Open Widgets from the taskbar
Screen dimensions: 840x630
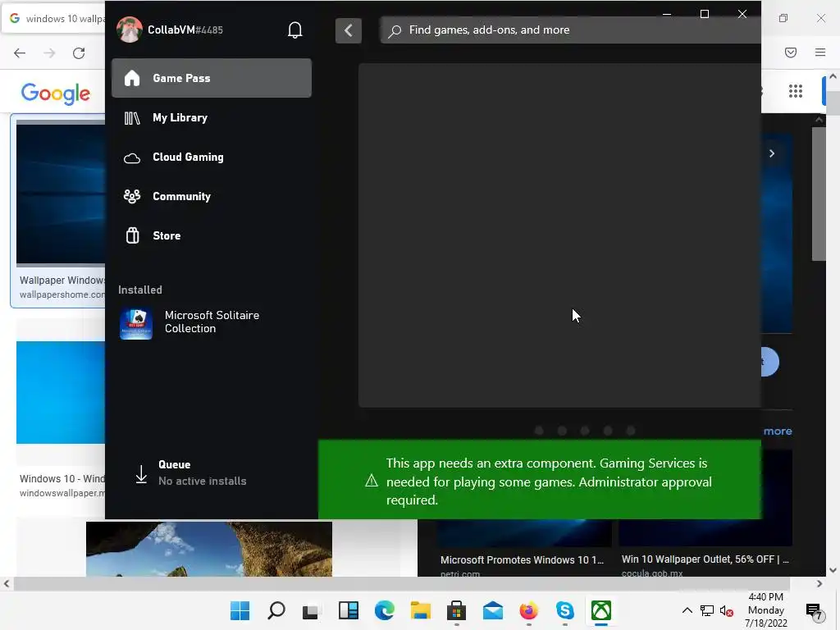pyautogui.click(x=348, y=610)
